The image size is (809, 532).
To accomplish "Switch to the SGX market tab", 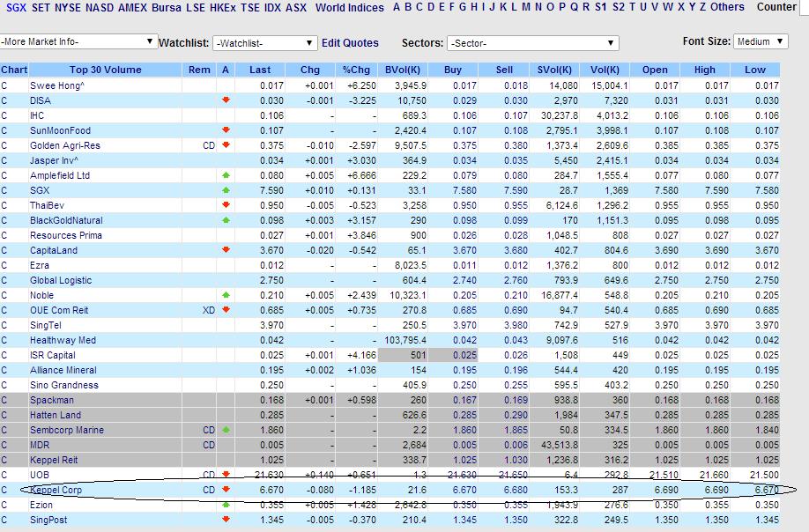I will coord(16,8).
